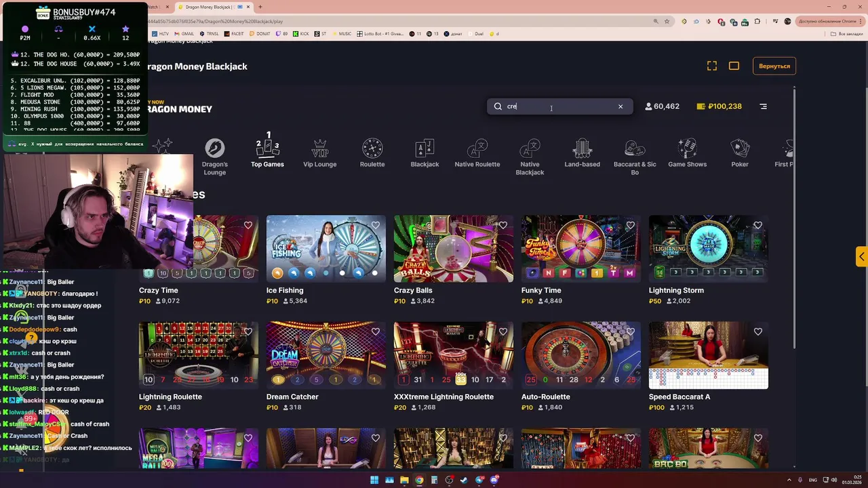Click the 60,462 players count

[x=662, y=106]
